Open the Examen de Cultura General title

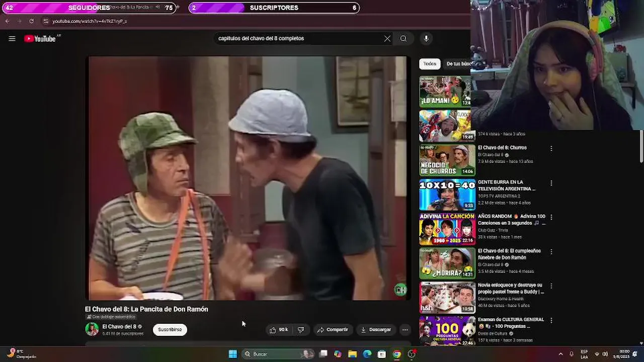[511, 323]
